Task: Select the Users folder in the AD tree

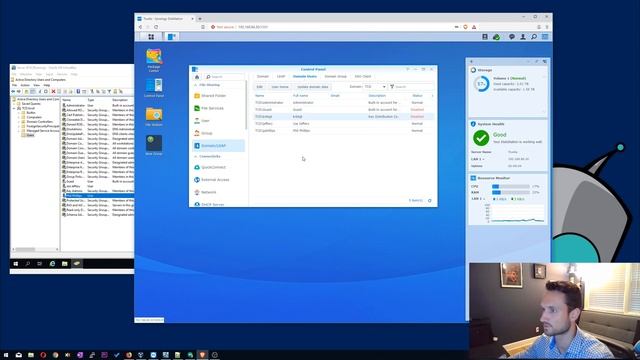Action: pyautogui.click(x=30, y=135)
